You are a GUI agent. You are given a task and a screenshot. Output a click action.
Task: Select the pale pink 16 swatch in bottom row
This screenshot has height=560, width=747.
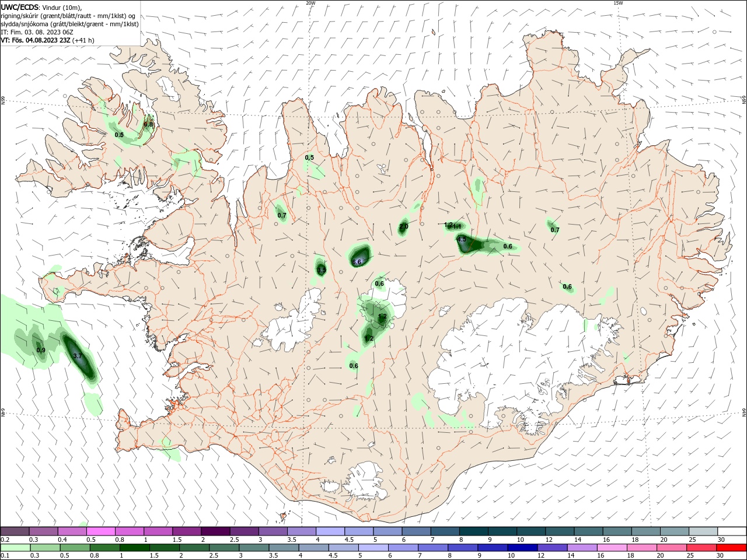(x=612, y=548)
